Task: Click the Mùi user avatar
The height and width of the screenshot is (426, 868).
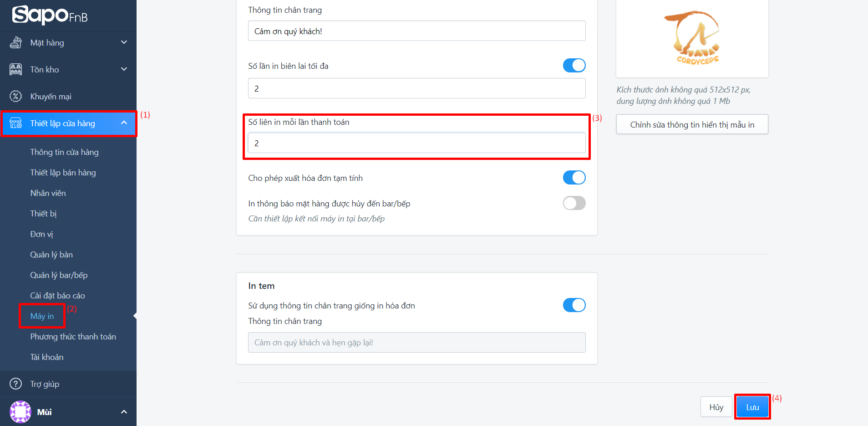Action: pyautogui.click(x=20, y=412)
